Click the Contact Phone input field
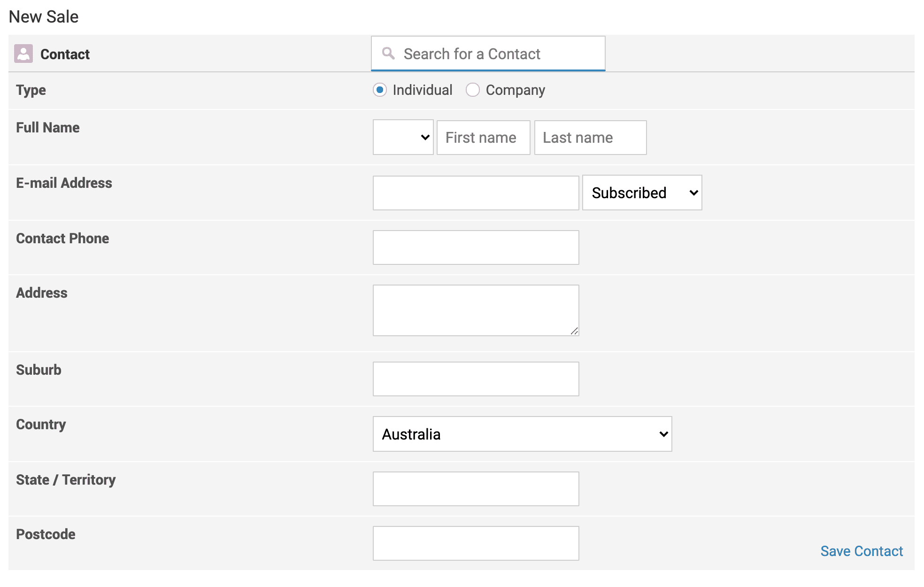The image size is (924, 587). point(476,247)
